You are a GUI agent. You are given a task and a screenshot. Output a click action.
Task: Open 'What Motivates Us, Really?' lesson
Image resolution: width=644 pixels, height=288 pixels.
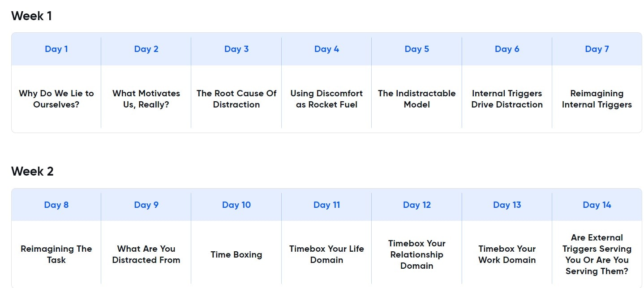(x=146, y=99)
